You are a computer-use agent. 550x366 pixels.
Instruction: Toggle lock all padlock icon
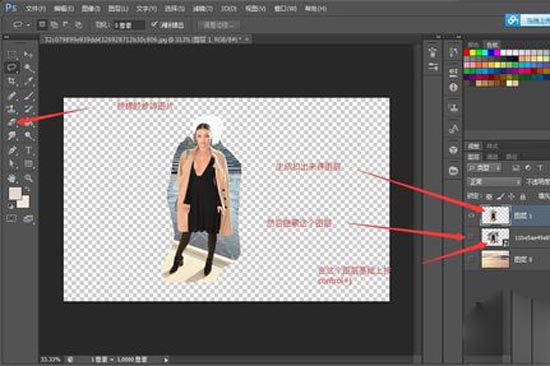click(x=523, y=197)
